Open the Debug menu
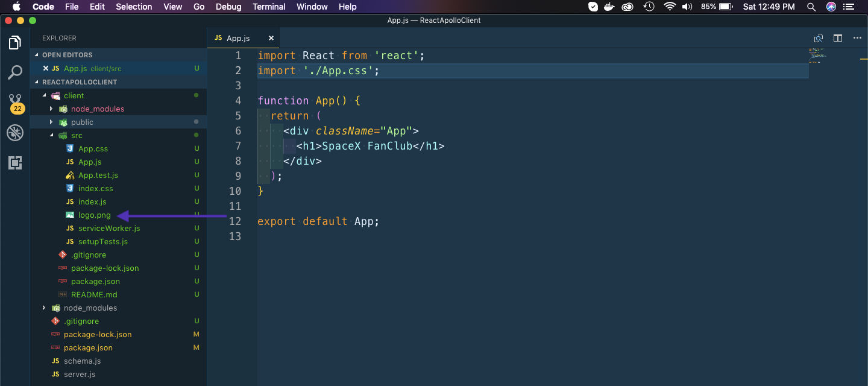This screenshot has height=386, width=868. tap(228, 7)
